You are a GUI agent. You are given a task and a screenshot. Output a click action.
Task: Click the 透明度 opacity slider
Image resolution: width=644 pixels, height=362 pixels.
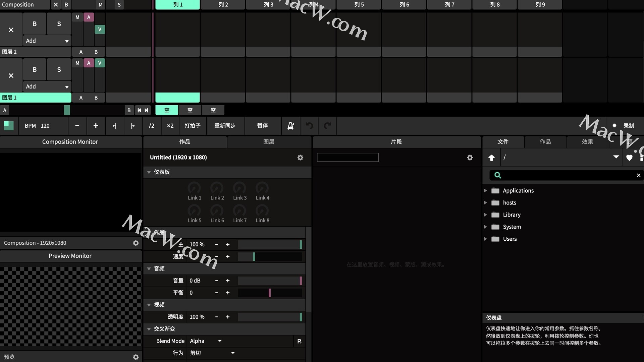click(x=270, y=317)
